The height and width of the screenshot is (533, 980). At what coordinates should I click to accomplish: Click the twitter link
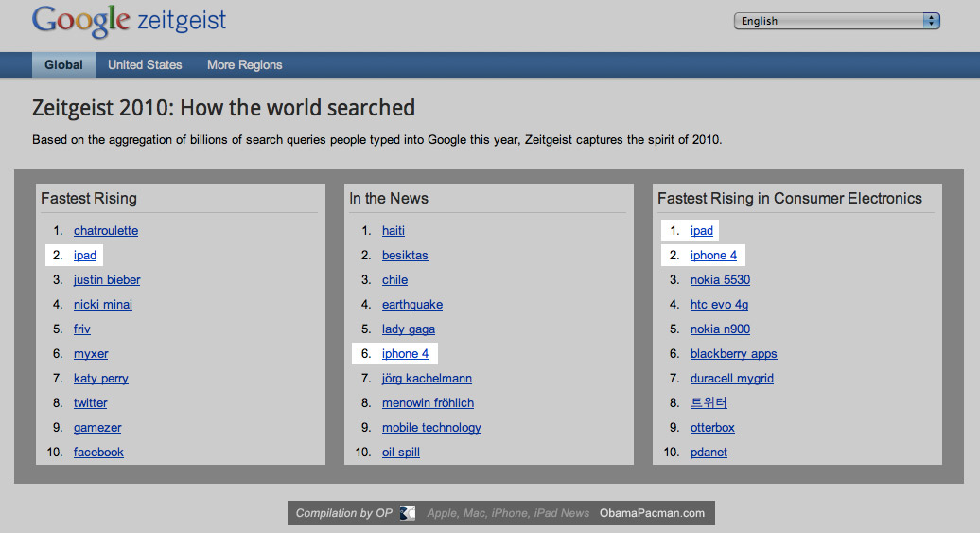[x=90, y=403]
